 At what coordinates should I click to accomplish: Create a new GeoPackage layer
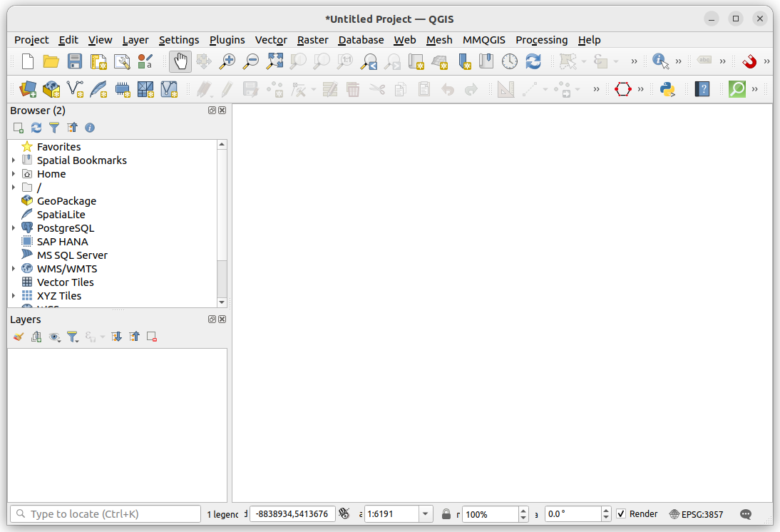(x=51, y=89)
